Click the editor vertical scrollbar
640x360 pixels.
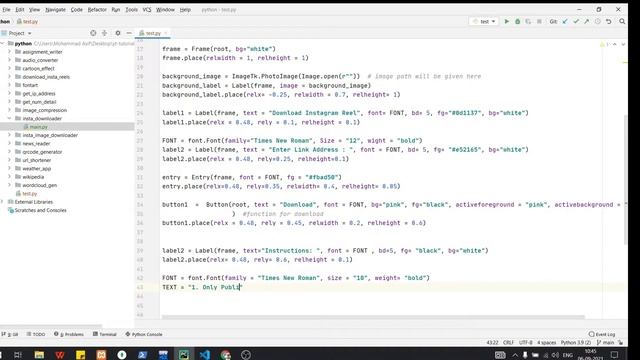625,180
